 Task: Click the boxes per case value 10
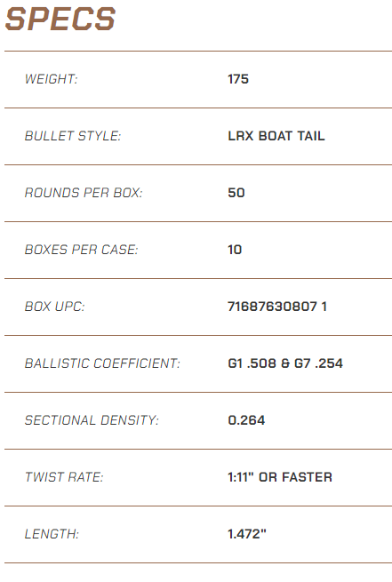click(x=235, y=250)
